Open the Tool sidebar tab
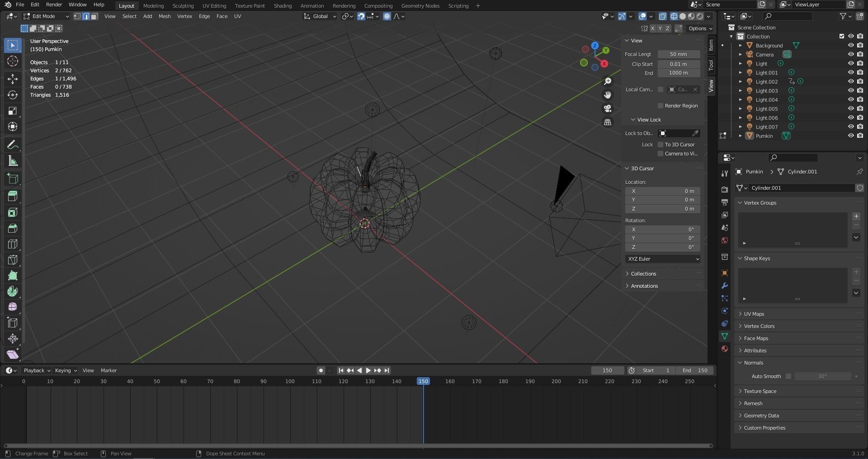The width and height of the screenshot is (868, 459). (711, 65)
